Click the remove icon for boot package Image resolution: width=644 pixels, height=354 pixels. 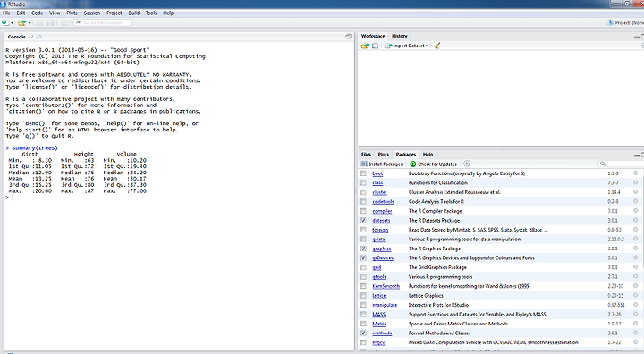coord(635,173)
